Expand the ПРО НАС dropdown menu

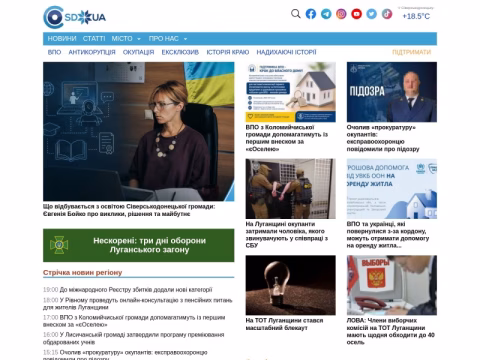tap(168, 39)
